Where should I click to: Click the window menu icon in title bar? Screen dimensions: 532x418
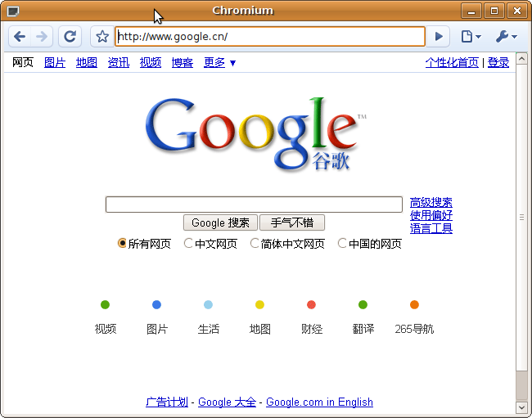(13, 11)
